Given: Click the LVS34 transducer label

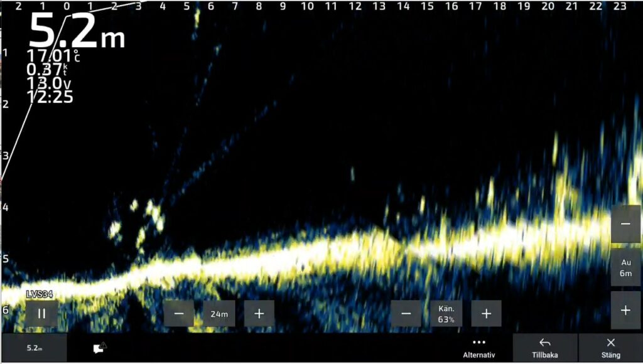Looking at the screenshot, I should [40, 294].
